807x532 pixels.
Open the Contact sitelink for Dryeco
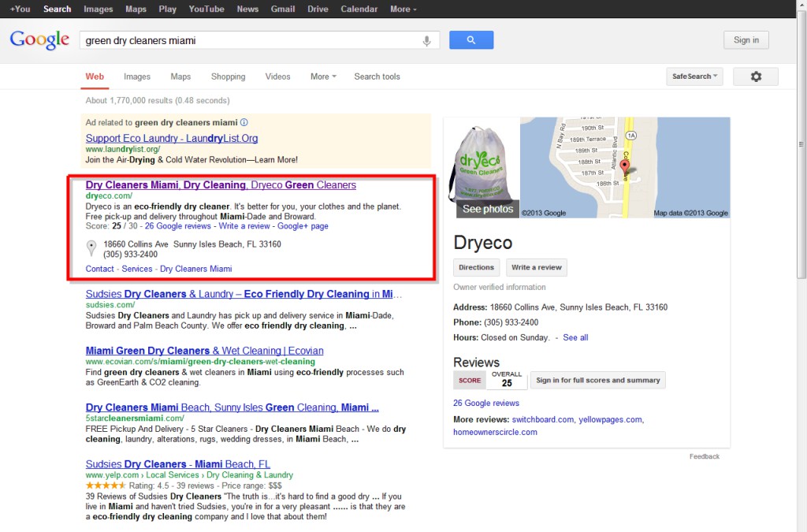(x=99, y=269)
